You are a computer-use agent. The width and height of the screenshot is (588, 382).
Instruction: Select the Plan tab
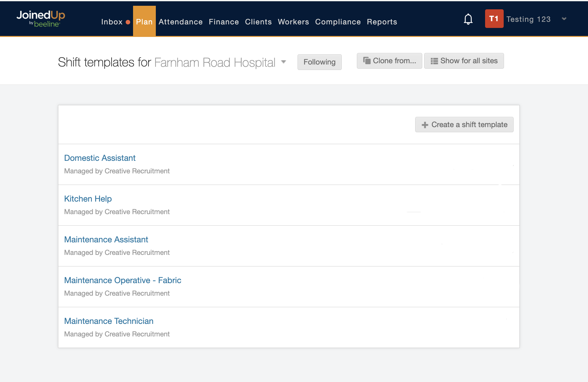coord(144,22)
